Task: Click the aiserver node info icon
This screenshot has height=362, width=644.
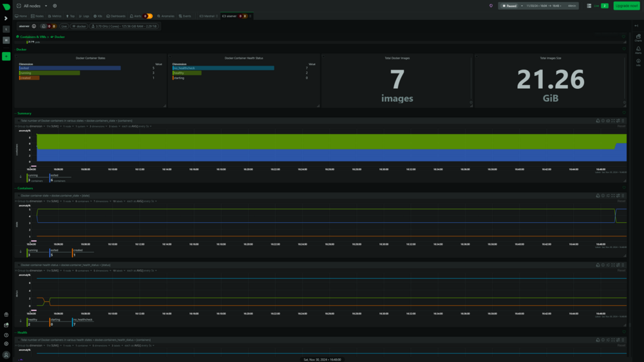Action: pyautogui.click(x=34, y=26)
